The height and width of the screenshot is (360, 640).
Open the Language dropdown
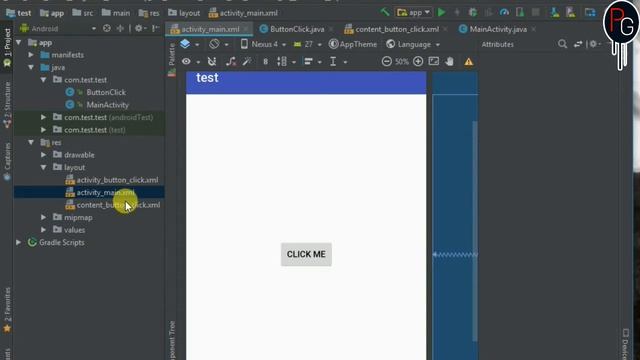(x=413, y=44)
